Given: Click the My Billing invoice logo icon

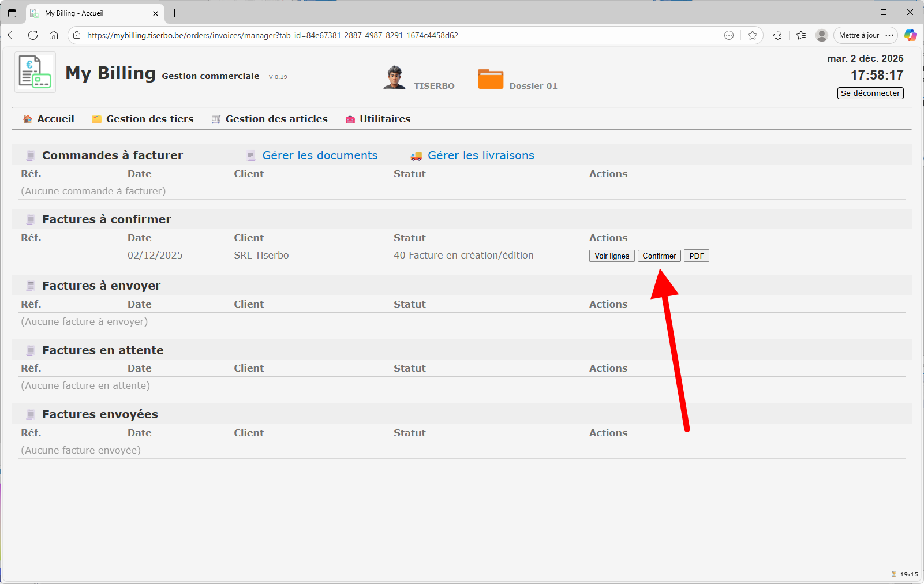Looking at the screenshot, I should 35,72.
